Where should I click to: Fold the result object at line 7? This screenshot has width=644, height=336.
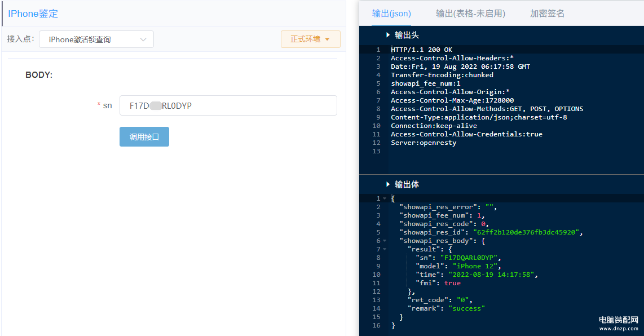(385, 249)
